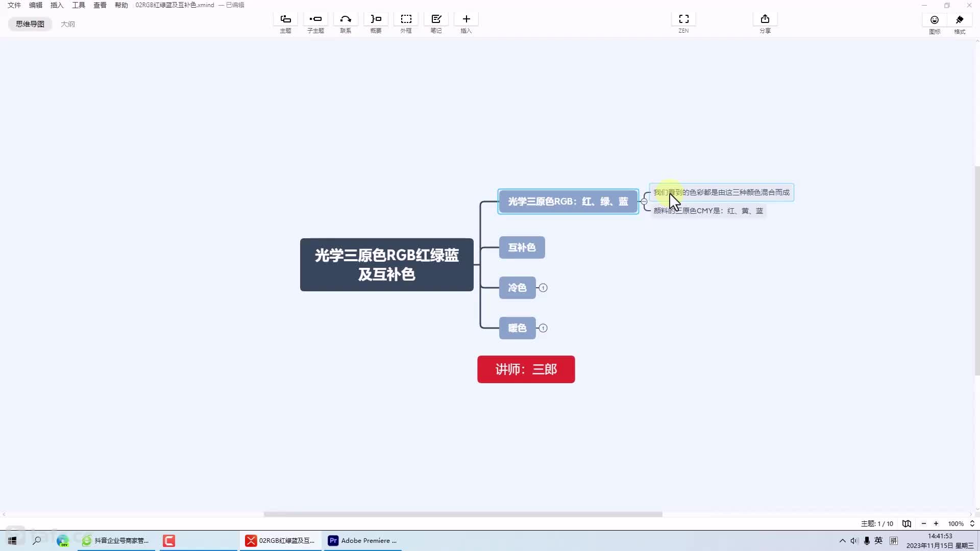980x551 pixels.
Task: Click the vertical scrollbar thumb
Action: coord(977,270)
